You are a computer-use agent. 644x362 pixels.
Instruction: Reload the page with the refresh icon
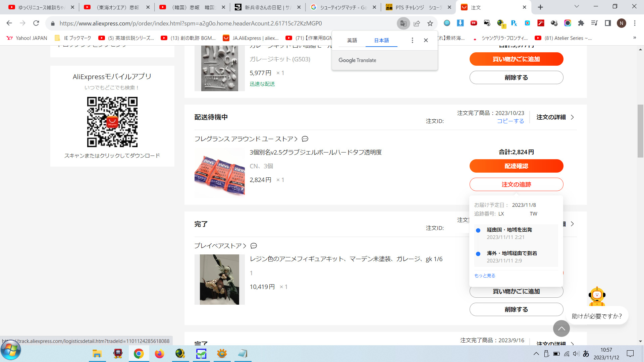36,23
